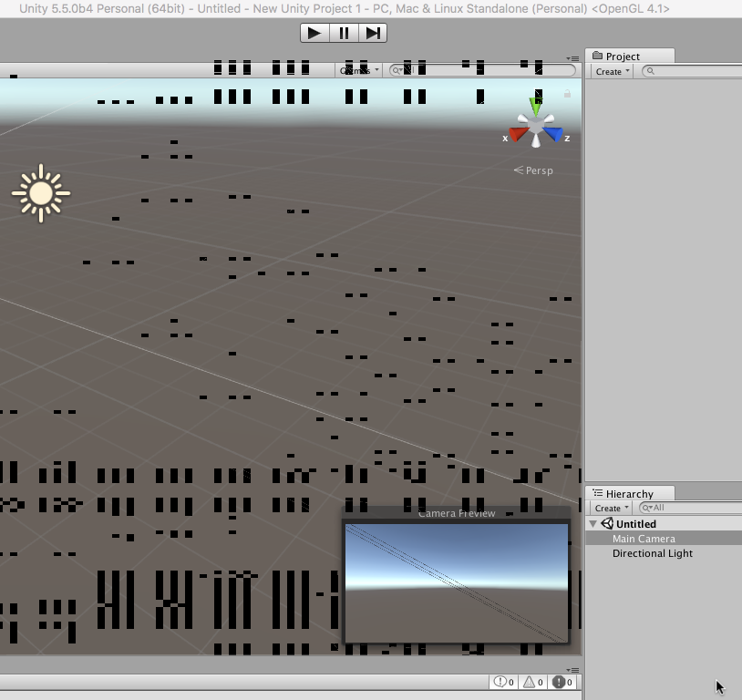Open the Create dropdown in the Hierarchy panel
Image resolution: width=742 pixels, height=700 pixels.
pyautogui.click(x=609, y=508)
